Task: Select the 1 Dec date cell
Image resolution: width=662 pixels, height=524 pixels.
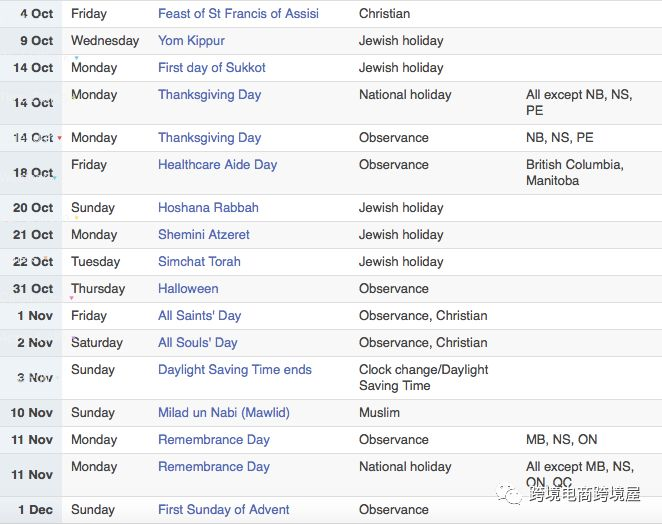Action: [31, 510]
